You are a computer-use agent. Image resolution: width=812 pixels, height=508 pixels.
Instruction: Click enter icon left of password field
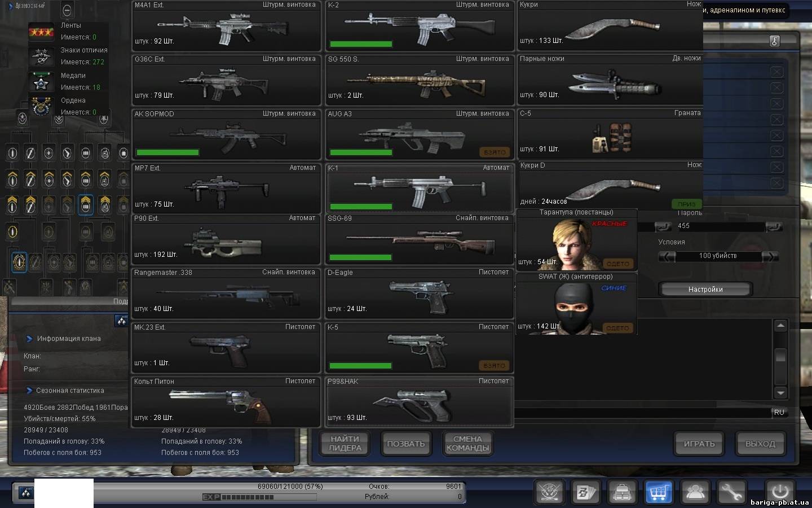[663, 226]
